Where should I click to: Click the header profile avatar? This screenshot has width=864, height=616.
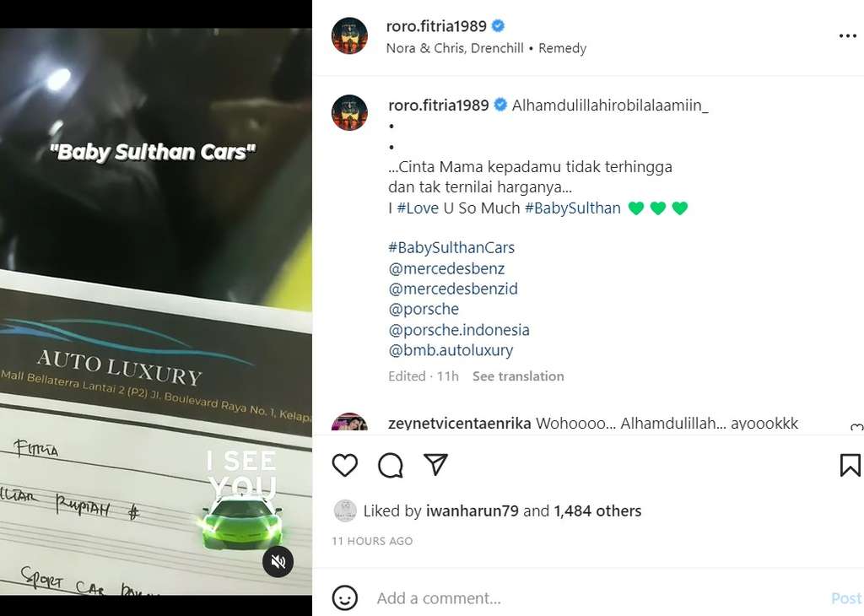(x=349, y=36)
